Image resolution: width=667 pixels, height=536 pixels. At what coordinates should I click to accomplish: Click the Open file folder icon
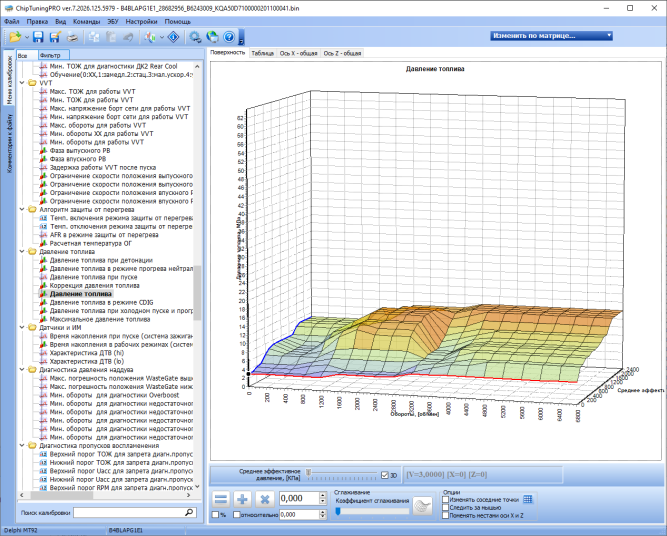coord(15,37)
